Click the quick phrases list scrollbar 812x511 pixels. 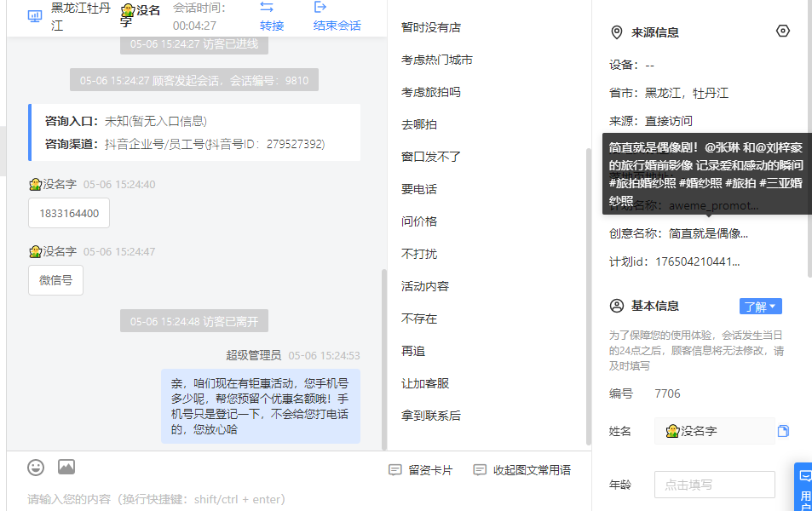tap(588, 296)
